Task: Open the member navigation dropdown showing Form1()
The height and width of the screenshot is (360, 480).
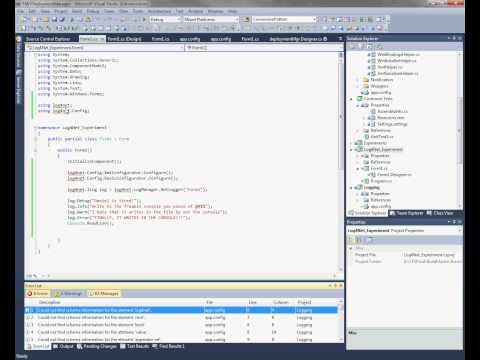Action: point(264,48)
